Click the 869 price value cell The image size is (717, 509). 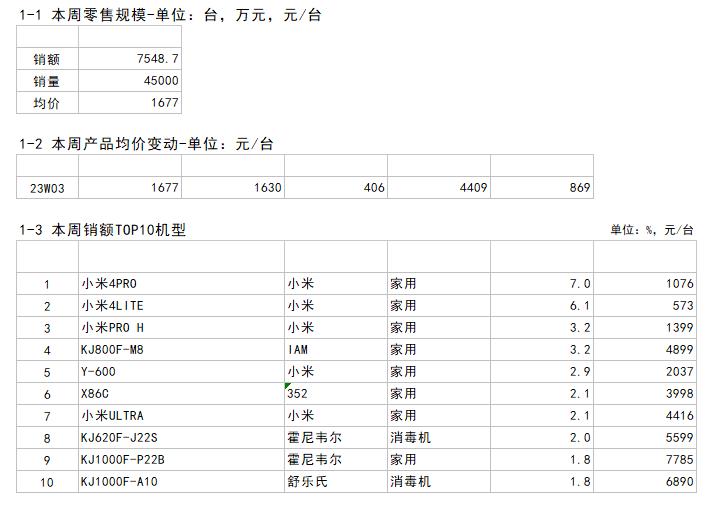[542, 188]
